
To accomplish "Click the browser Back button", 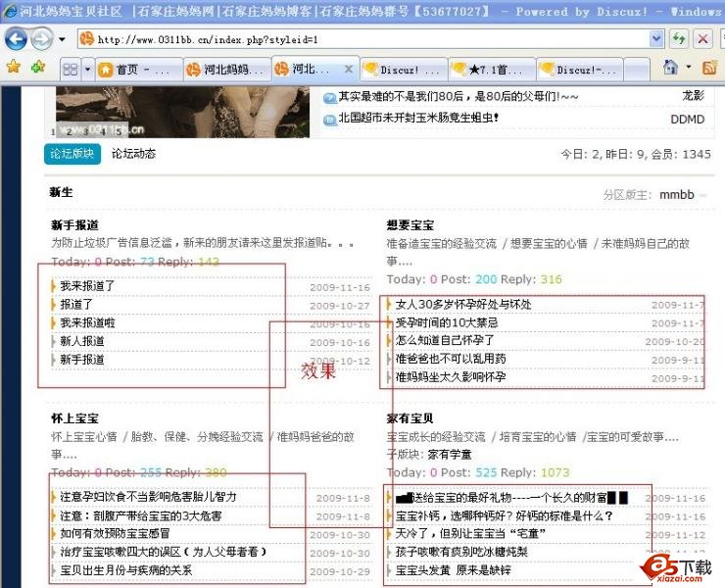I will tap(17, 39).
